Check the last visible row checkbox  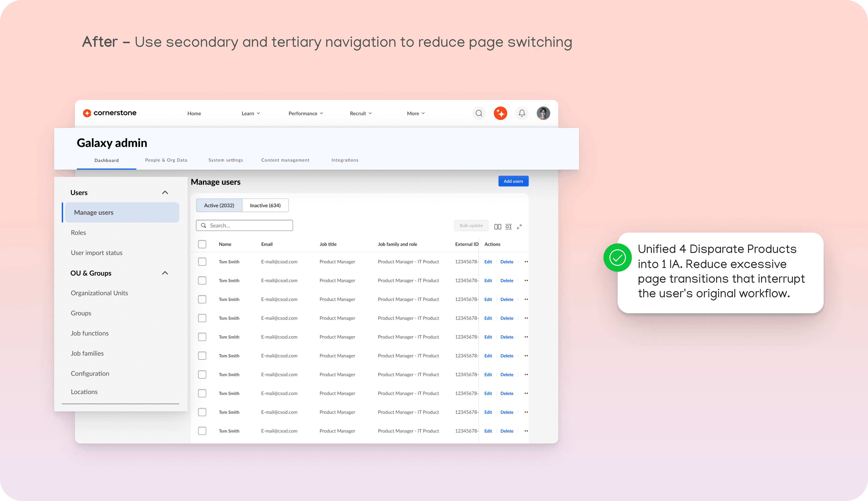[x=202, y=431]
